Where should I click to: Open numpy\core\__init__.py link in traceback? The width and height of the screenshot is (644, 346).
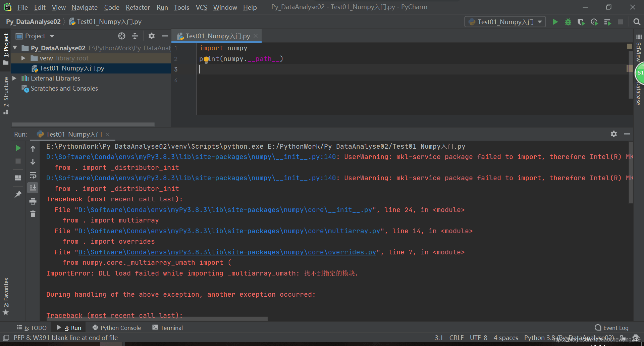tap(225, 210)
